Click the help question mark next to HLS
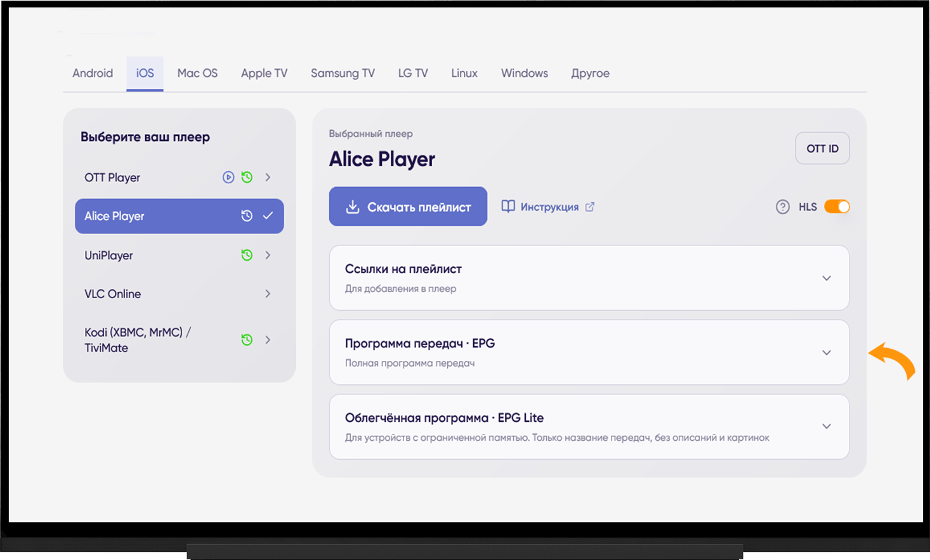Viewport: 930px width, 560px height. [783, 207]
